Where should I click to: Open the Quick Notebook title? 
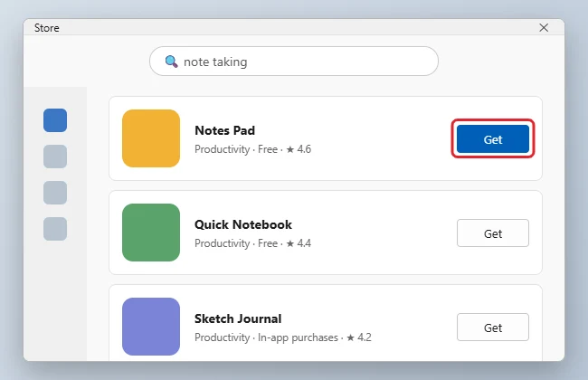(243, 224)
